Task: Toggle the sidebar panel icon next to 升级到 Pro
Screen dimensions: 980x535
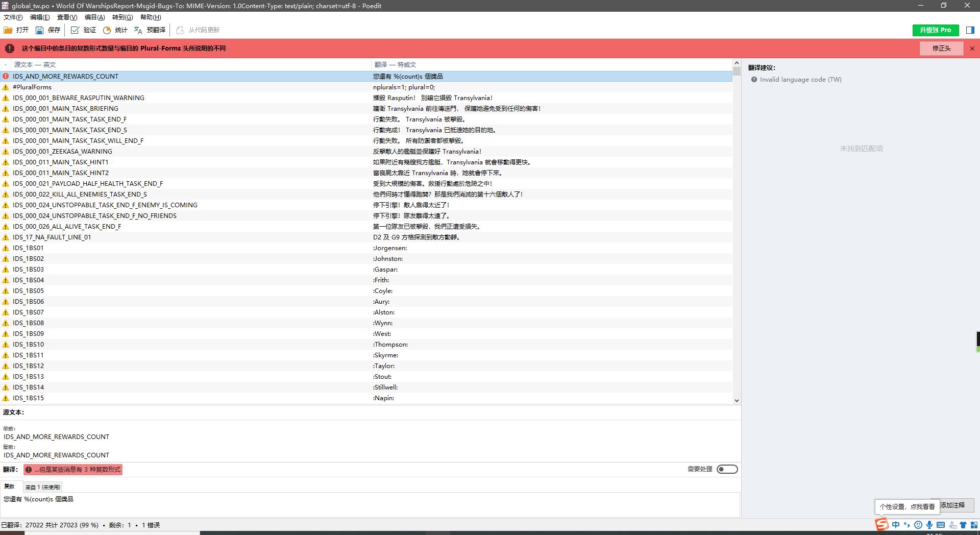Action: 970,30
